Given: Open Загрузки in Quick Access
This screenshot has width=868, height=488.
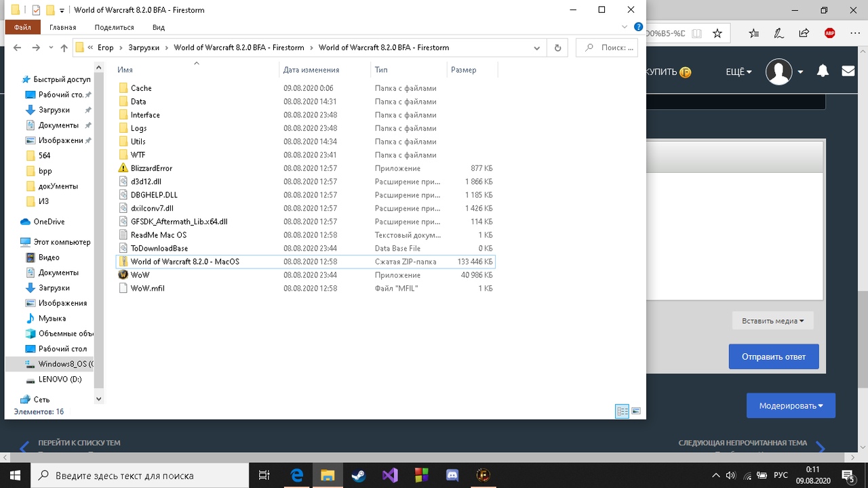Looking at the screenshot, I should point(54,110).
